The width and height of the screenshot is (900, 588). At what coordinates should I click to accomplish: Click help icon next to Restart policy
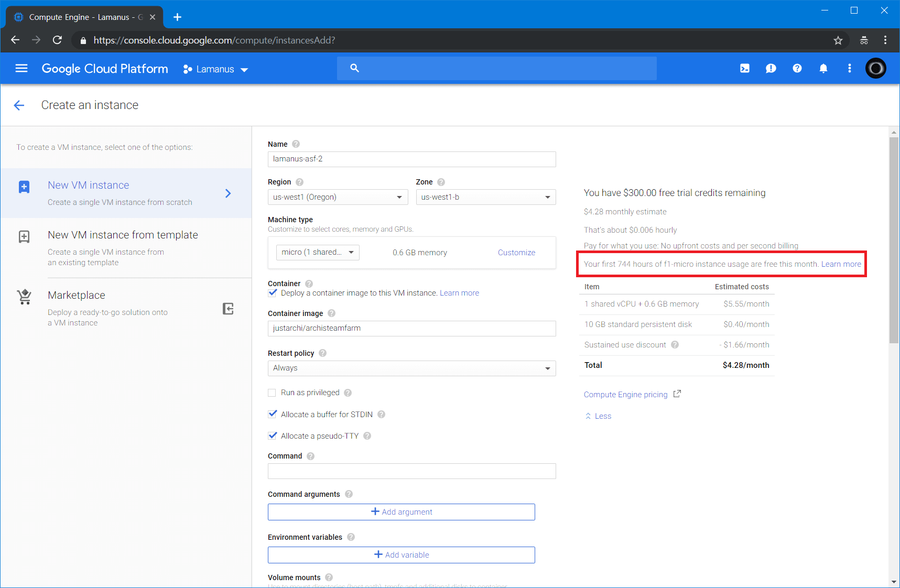pyautogui.click(x=323, y=353)
